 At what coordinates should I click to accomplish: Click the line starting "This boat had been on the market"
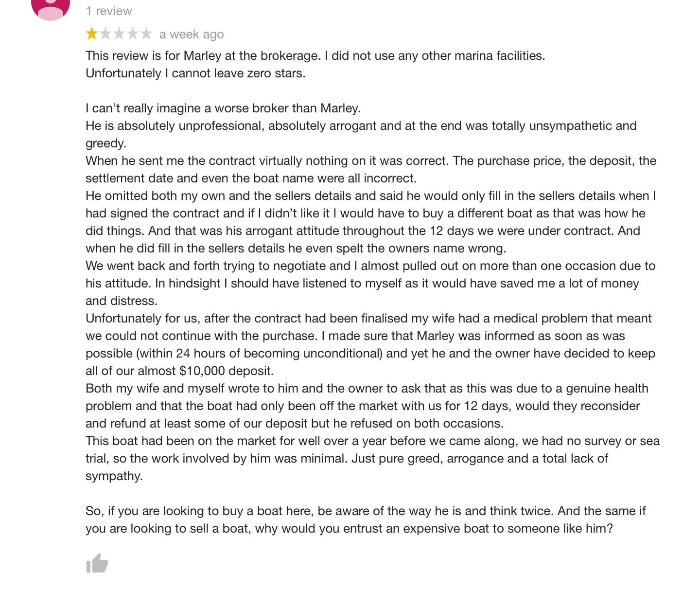(x=372, y=441)
